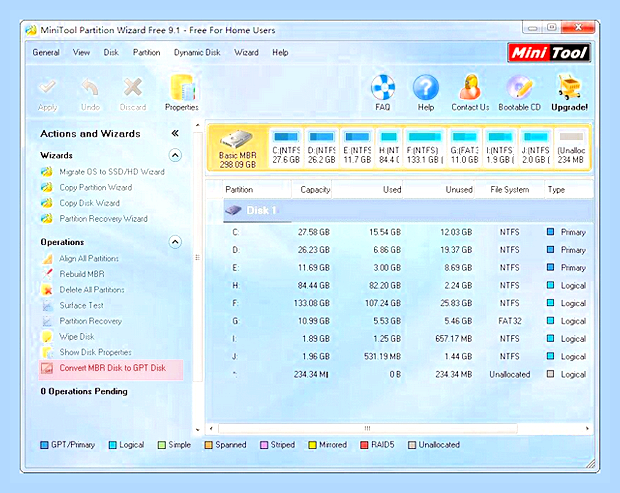620x493 pixels.
Task: Open the Disk menu
Action: point(111,53)
